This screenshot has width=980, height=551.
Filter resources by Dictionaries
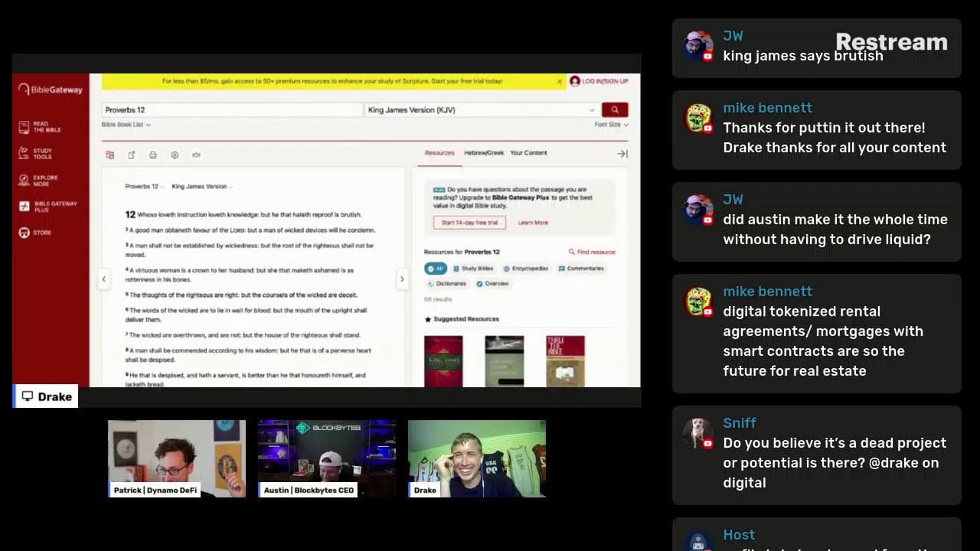(x=446, y=284)
